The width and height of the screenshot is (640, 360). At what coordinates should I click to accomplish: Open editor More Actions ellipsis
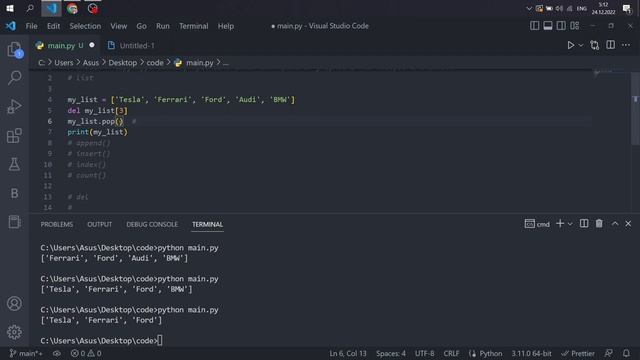pos(626,45)
